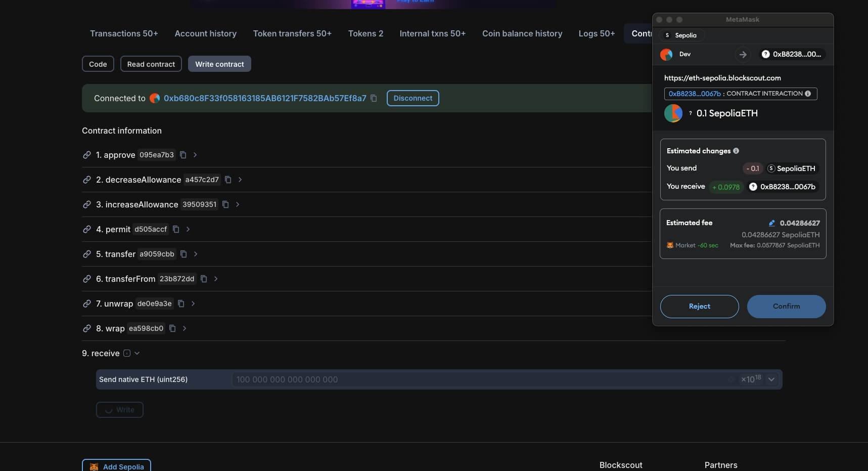Click the Dev account avatar in MetaMask
The width and height of the screenshot is (868, 471).
click(x=666, y=54)
